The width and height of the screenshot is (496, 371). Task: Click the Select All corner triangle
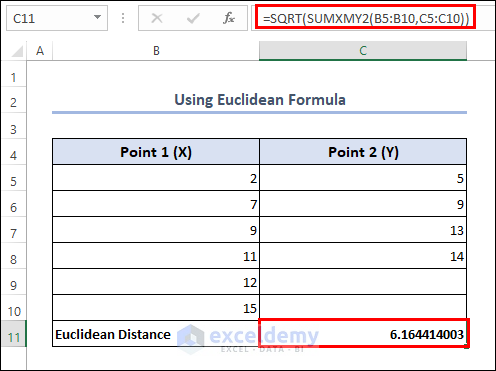(x=17, y=51)
